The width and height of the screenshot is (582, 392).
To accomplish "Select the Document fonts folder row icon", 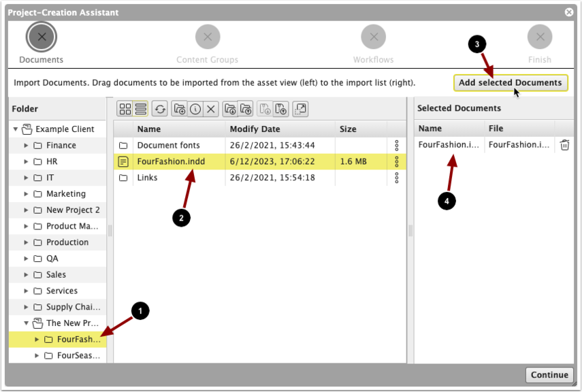I will (123, 146).
